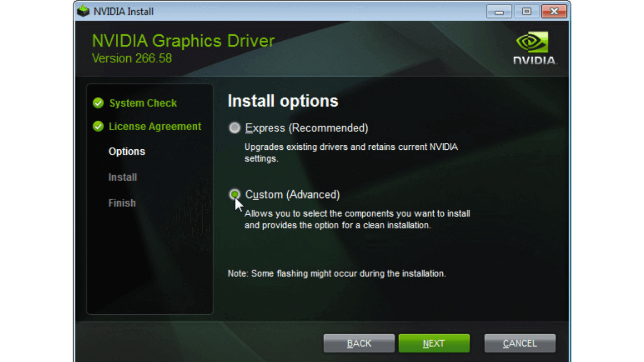This screenshot has height=362, width=644.
Task: Close the NVIDIA Install window
Action: (x=554, y=11)
